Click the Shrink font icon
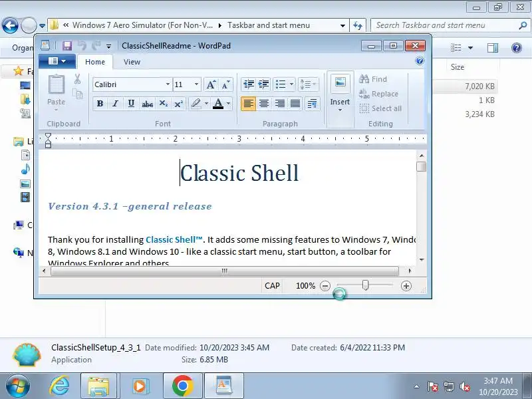Image resolution: width=532 pixels, height=399 pixels. [x=225, y=84]
